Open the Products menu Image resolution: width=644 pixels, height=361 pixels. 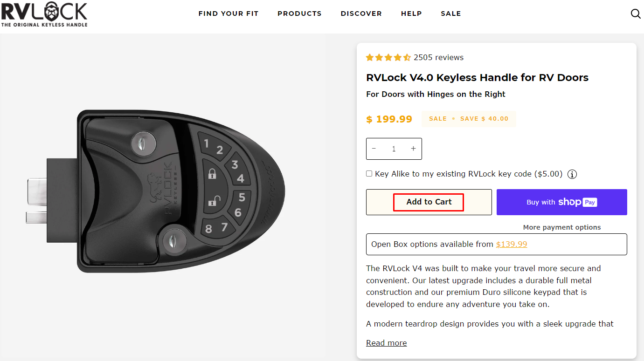(x=299, y=14)
